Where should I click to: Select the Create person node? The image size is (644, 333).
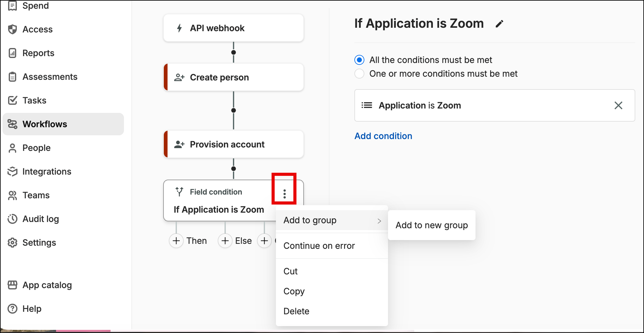click(234, 77)
